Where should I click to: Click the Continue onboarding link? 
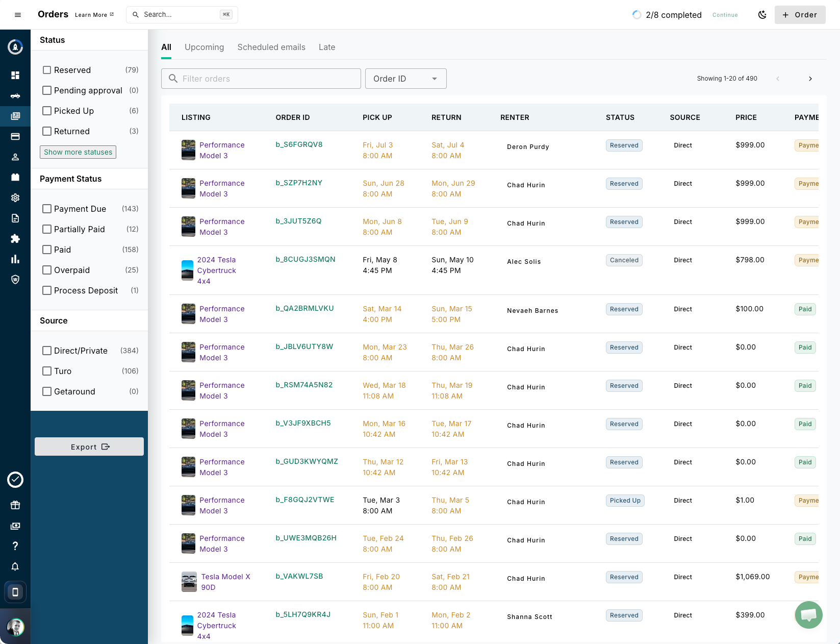(x=725, y=15)
